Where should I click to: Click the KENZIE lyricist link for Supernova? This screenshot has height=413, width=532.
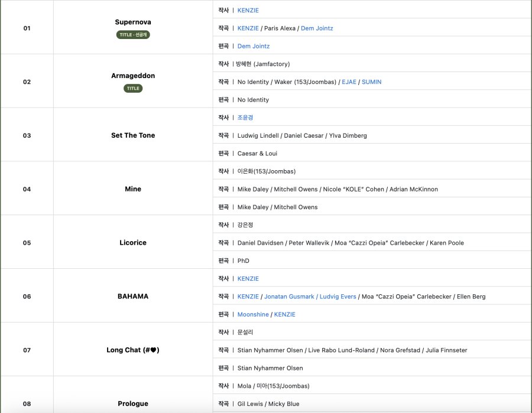pos(248,11)
